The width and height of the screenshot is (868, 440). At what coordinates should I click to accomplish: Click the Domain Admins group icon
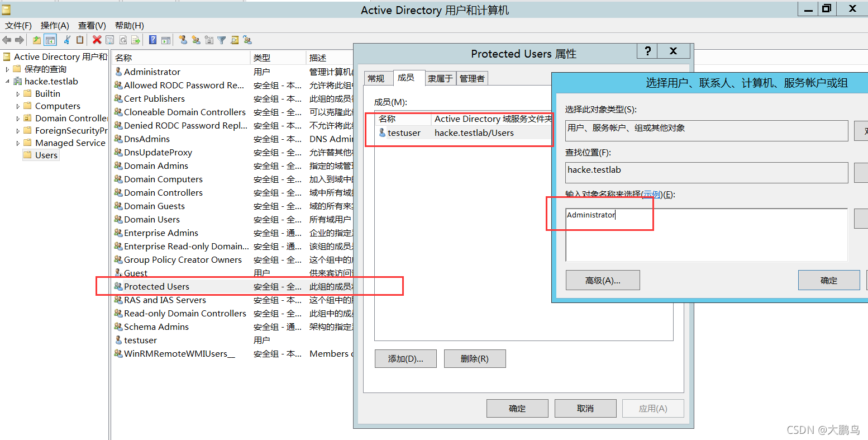tap(118, 165)
